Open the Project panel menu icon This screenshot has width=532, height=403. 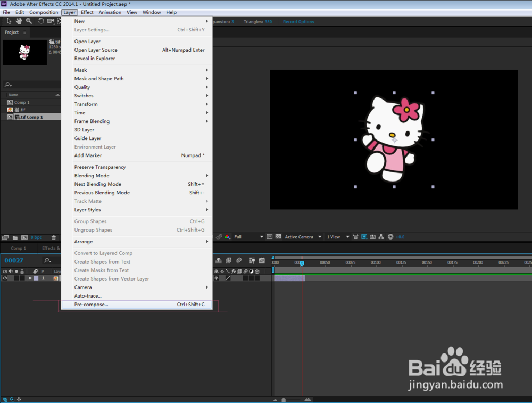pos(25,32)
